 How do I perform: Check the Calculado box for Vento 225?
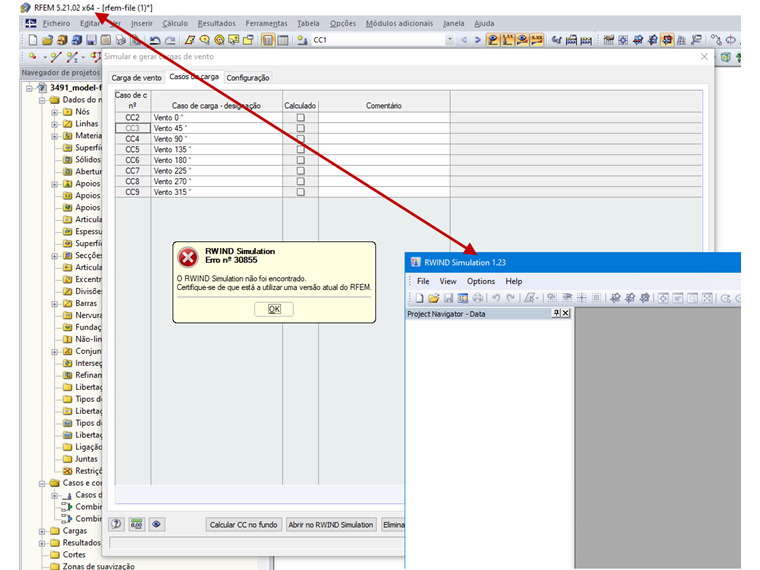point(301,171)
